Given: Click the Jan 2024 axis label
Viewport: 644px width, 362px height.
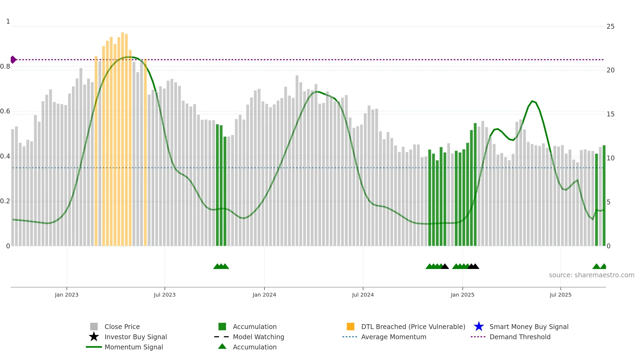Looking at the screenshot, I should pyautogui.click(x=264, y=295).
